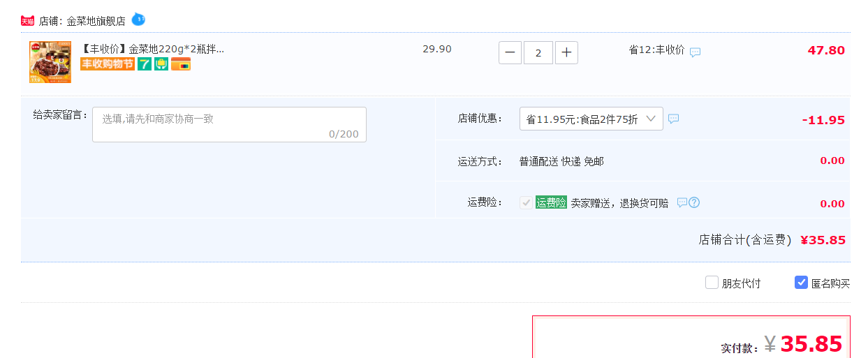The width and height of the screenshot is (868, 358).
Task: Click the Tmall logo icon
Action: (x=27, y=21)
